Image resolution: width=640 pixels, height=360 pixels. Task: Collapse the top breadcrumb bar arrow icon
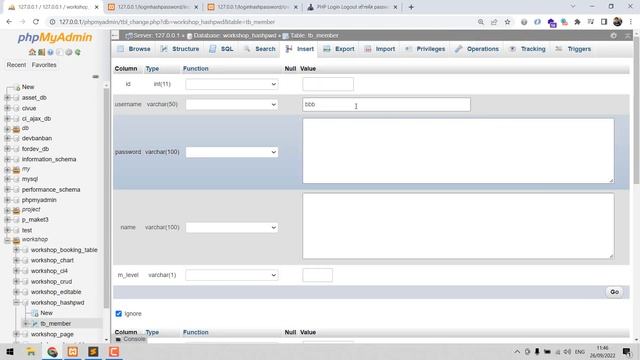pyautogui.click(x=628, y=36)
